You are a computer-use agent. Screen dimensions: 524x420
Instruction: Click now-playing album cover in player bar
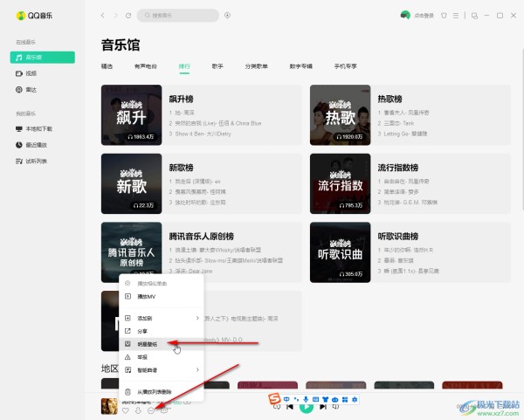click(x=109, y=406)
